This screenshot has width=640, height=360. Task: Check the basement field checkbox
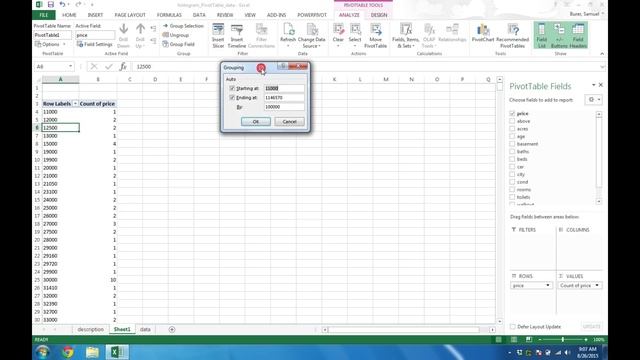coord(512,144)
